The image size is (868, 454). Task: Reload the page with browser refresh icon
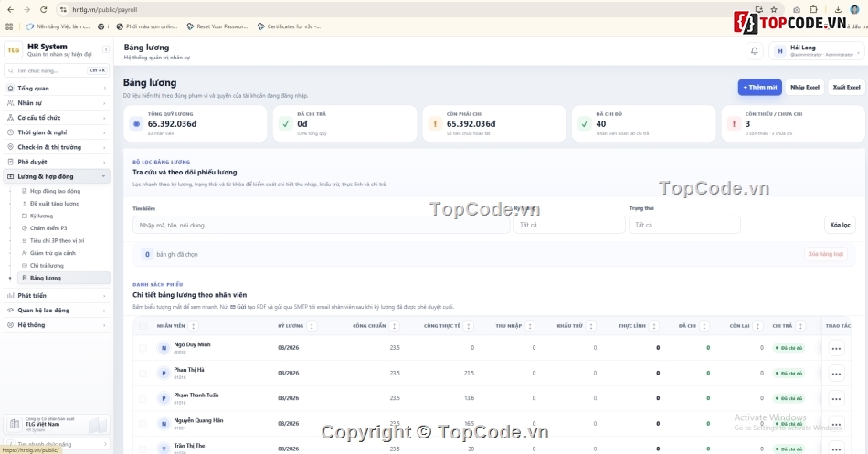point(44,9)
